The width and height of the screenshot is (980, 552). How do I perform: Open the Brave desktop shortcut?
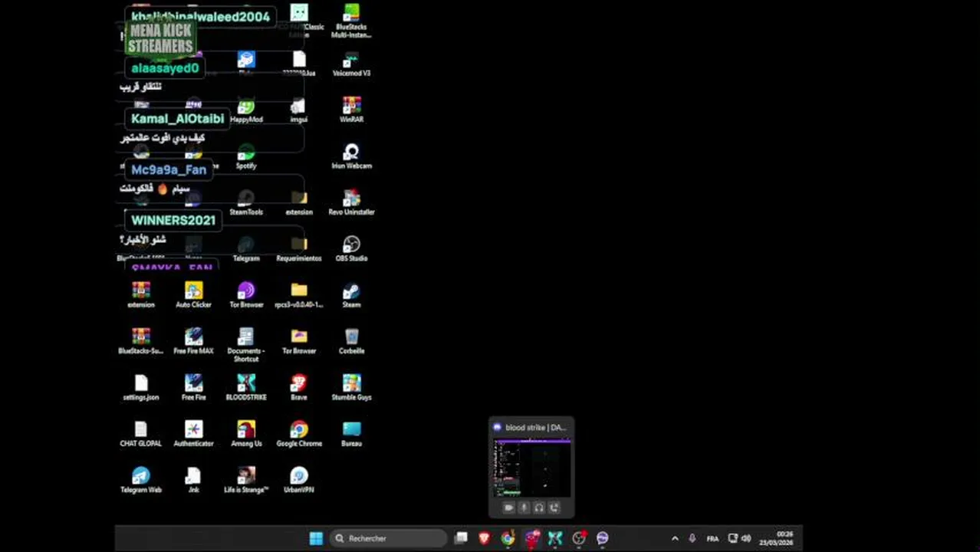point(299,387)
